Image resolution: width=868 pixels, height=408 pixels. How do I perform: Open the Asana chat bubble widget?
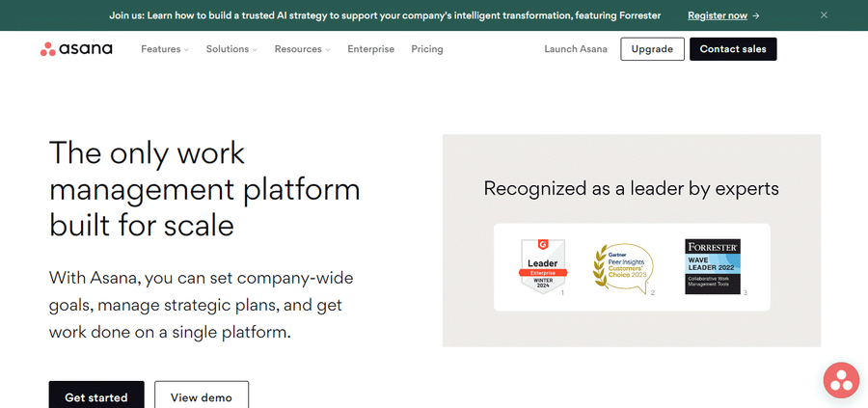pyautogui.click(x=841, y=380)
